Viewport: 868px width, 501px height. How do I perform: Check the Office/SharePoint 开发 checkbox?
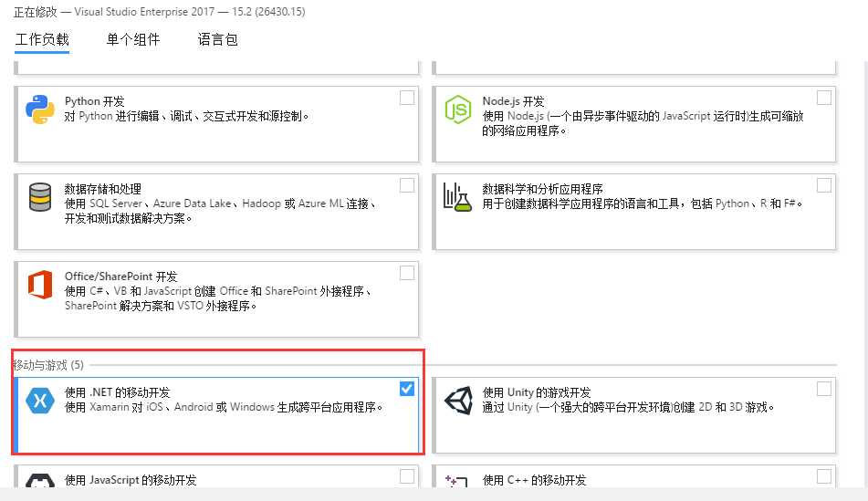point(407,273)
